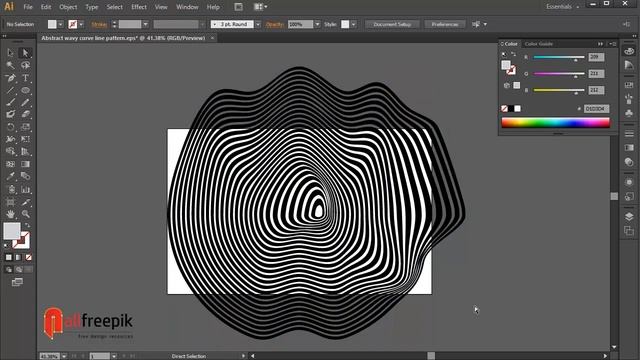The height and width of the screenshot is (360, 640).
Task: Change Screen Mode at toolbox bottom
Action: point(17,282)
